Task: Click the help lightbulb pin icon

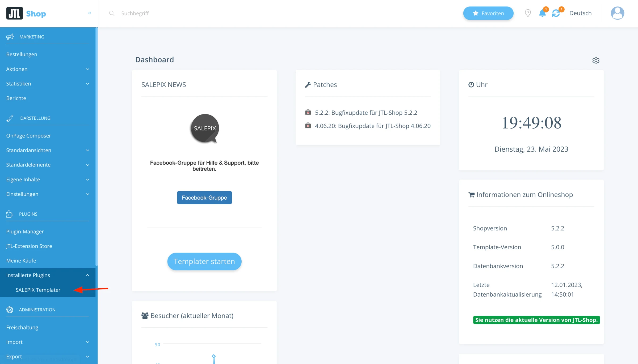Action: [x=528, y=13]
